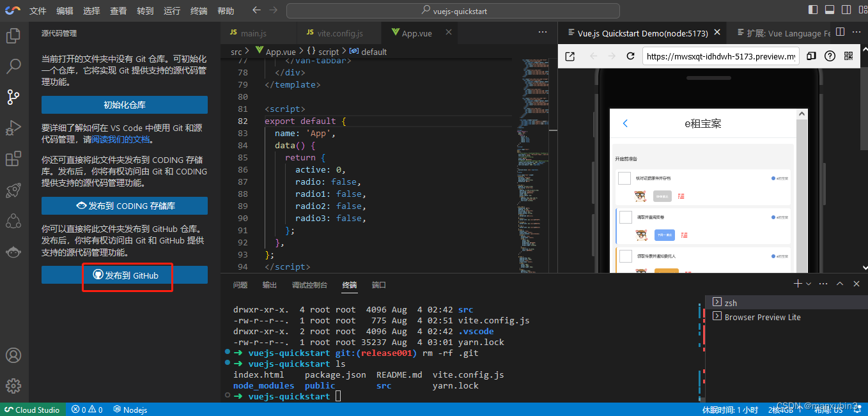Open the Accounts icon in activity bar
Viewport: 868px width, 416px height.
click(x=13, y=355)
